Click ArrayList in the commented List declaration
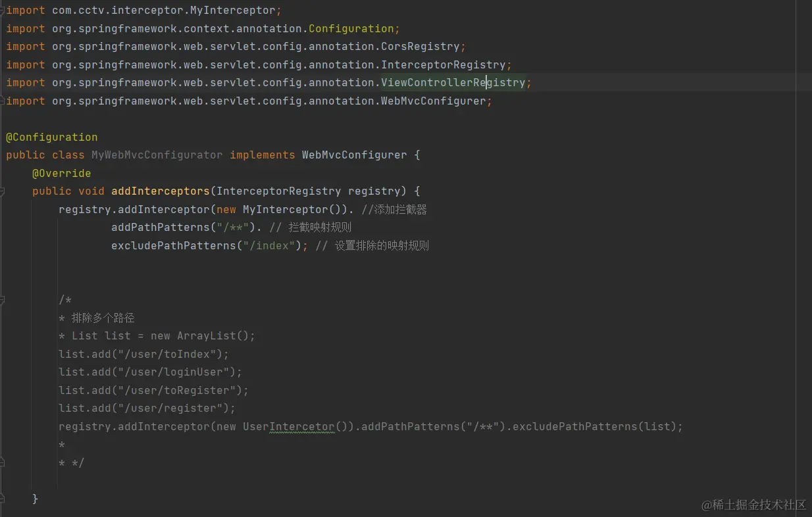Image resolution: width=812 pixels, height=517 pixels. (206, 336)
